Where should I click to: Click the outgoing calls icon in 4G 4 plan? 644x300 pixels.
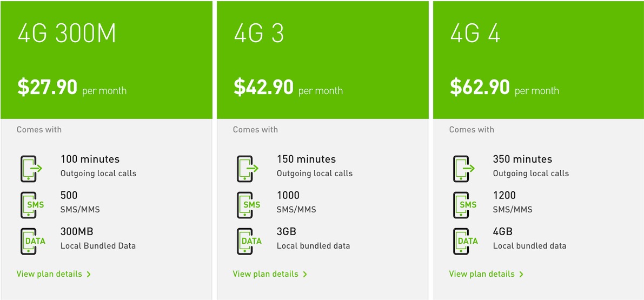tap(463, 169)
